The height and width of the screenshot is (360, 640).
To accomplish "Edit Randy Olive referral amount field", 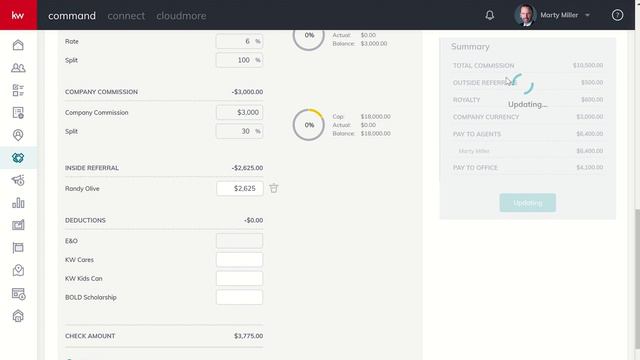I will point(240,188).
